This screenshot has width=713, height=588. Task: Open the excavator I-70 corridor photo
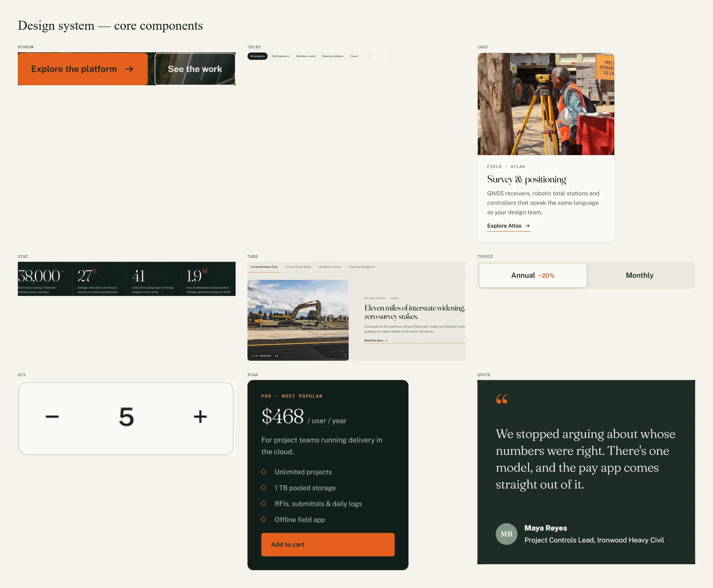pos(298,320)
